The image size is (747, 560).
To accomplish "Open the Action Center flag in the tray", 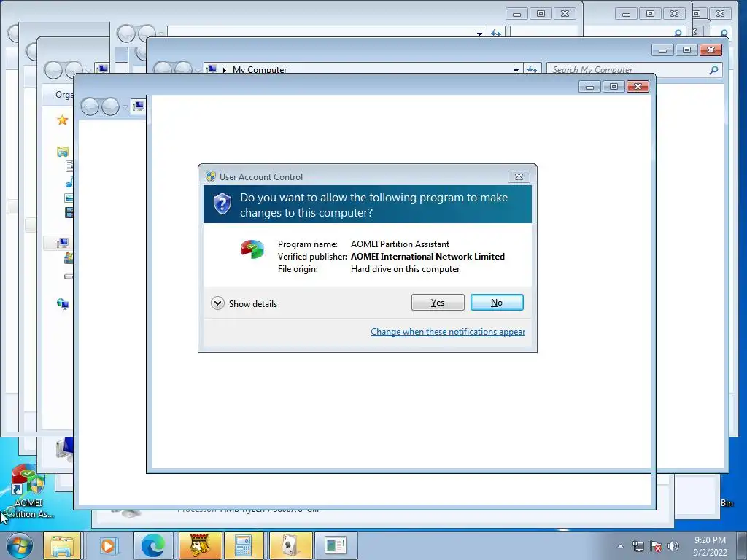I will (656, 546).
